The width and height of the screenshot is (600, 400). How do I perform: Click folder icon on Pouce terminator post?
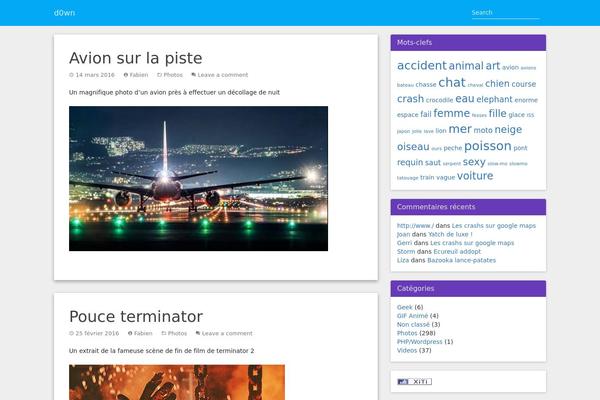click(164, 333)
